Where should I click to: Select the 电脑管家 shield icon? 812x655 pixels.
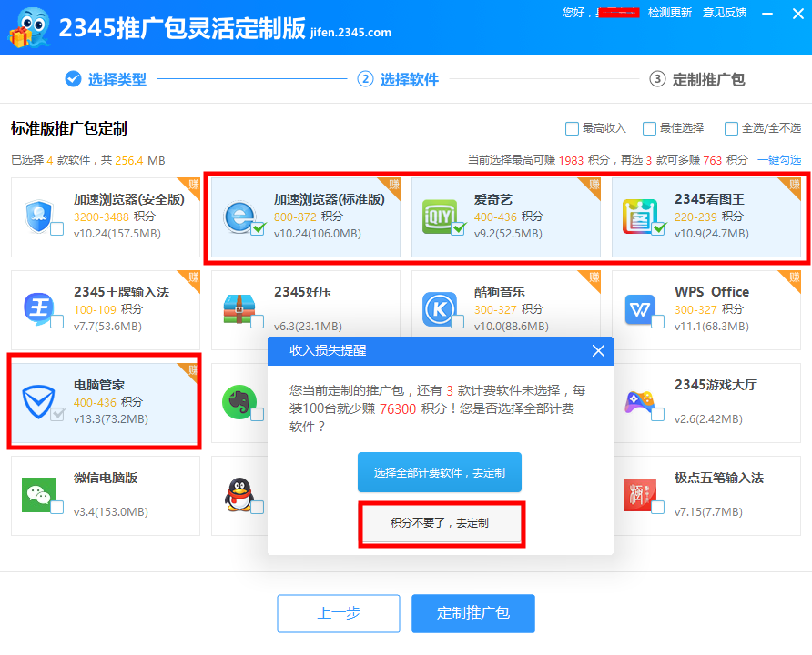[x=38, y=400]
